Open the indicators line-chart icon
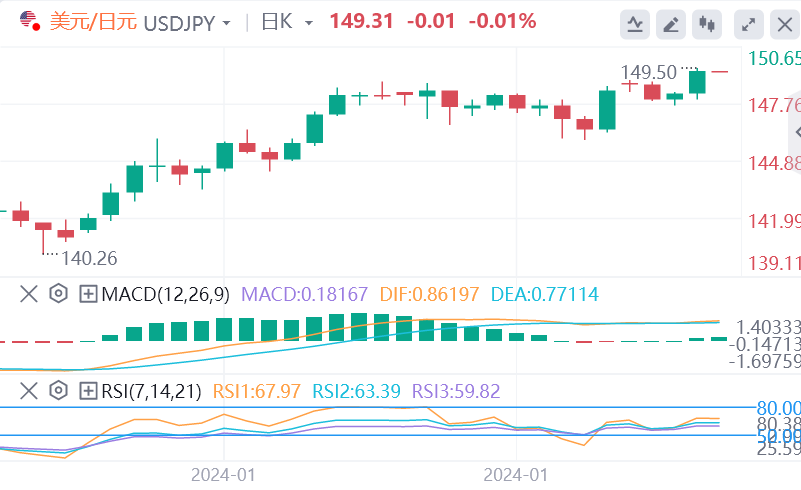The width and height of the screenshot is (801, 490). point(634,22)
